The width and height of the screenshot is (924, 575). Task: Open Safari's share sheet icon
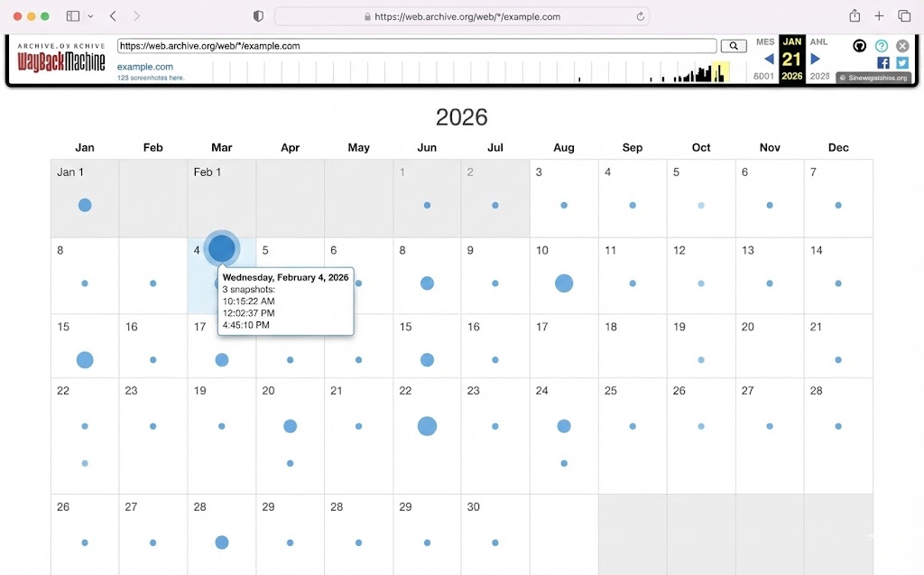[x=854, y=15]
